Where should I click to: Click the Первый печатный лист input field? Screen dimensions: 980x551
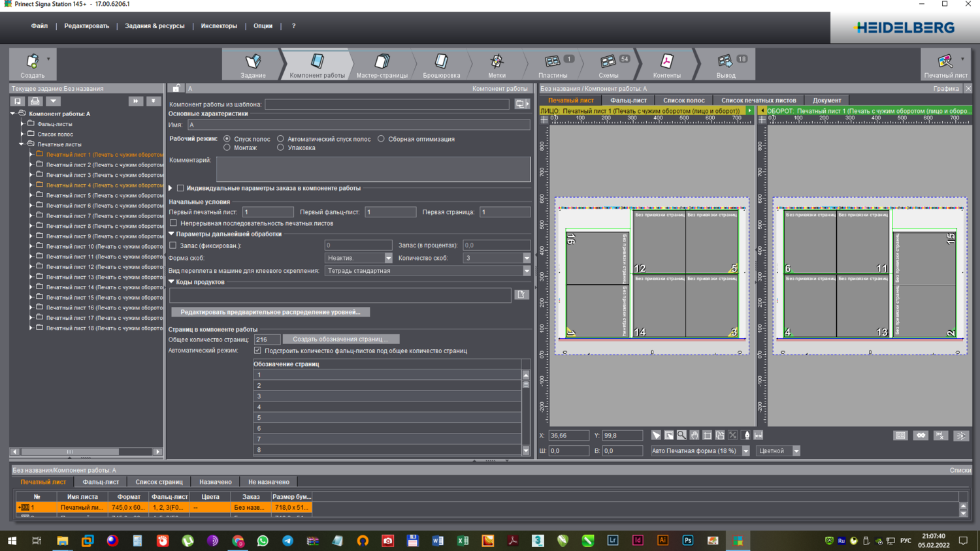(x=268, y=212)
